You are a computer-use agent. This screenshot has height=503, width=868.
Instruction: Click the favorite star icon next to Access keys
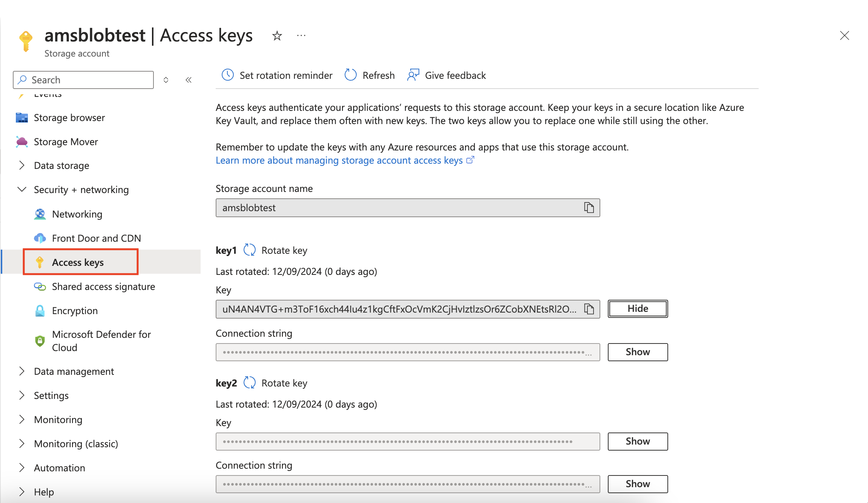tap(277, 36)
